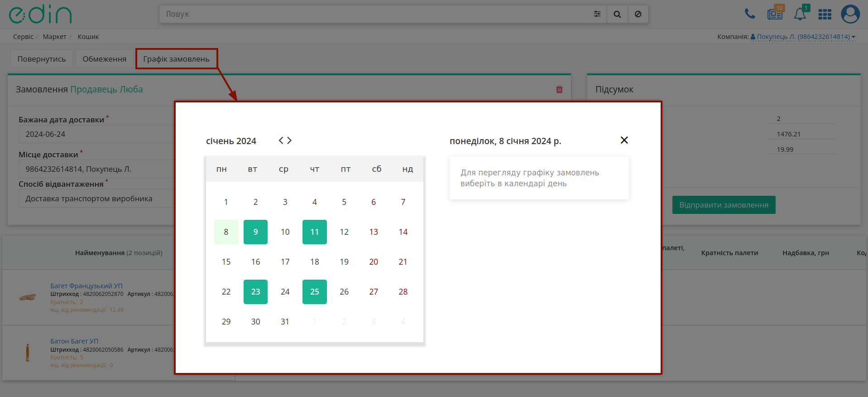Click the Повернутись button

[42, 59]
